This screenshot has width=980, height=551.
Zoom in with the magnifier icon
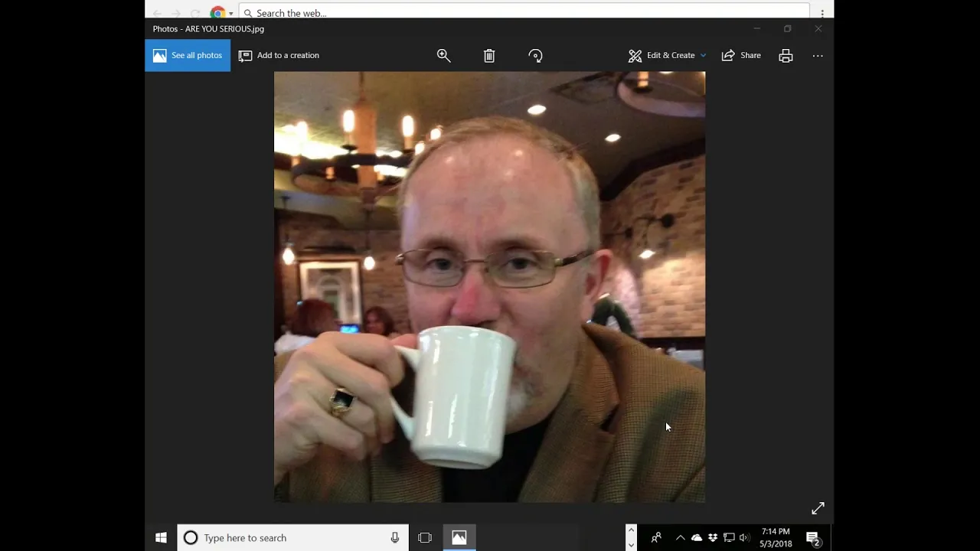tap(443, 55)
